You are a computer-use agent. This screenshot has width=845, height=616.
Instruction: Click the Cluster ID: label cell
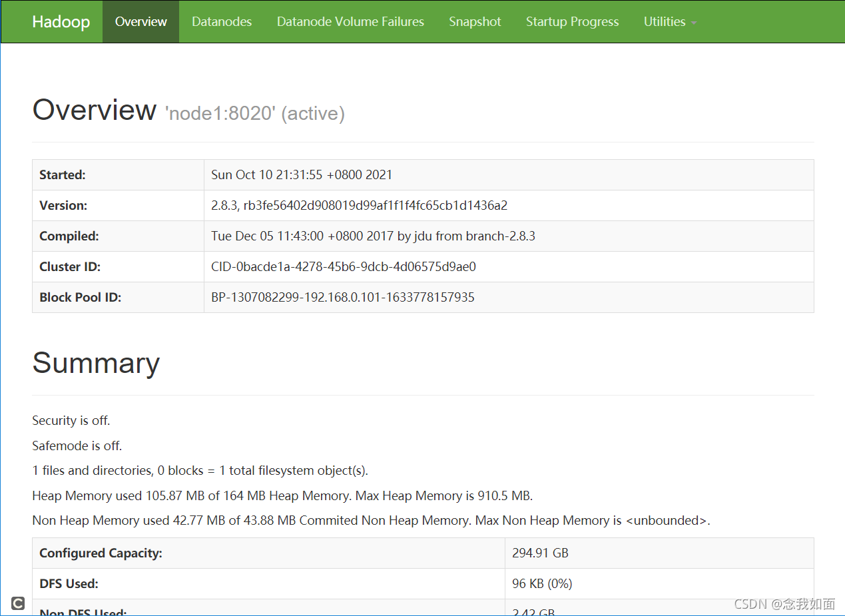click(x=118, y=267)
